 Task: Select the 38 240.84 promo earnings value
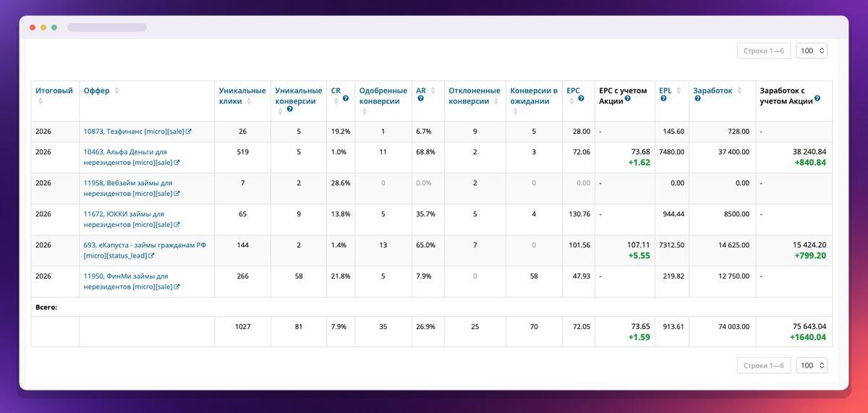(809, 152)
